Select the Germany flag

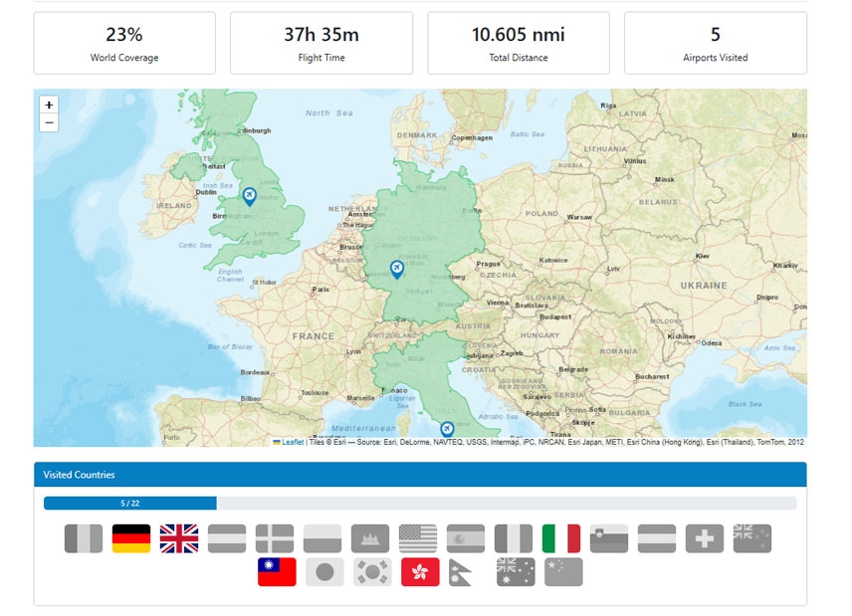click(x=131, y=538)
